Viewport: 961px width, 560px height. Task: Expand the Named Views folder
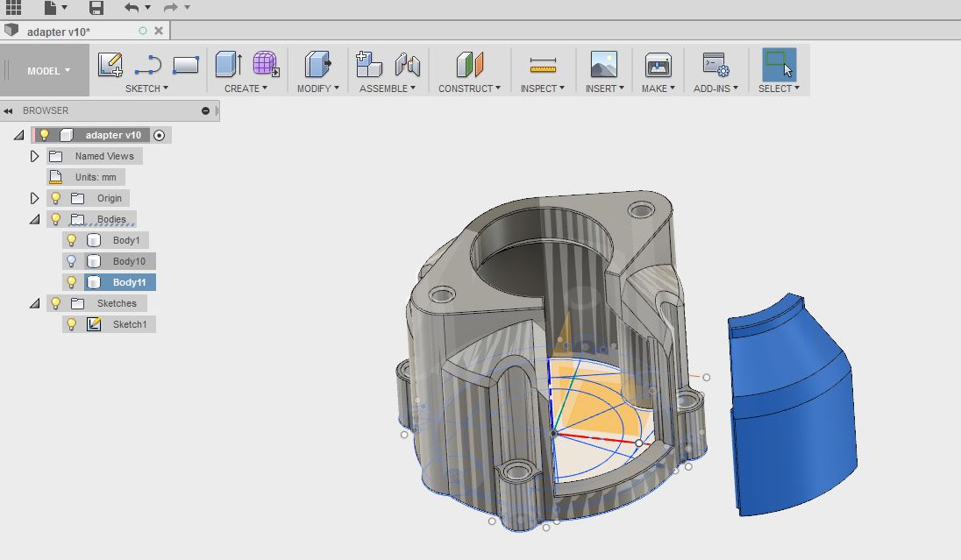[35, 156]
